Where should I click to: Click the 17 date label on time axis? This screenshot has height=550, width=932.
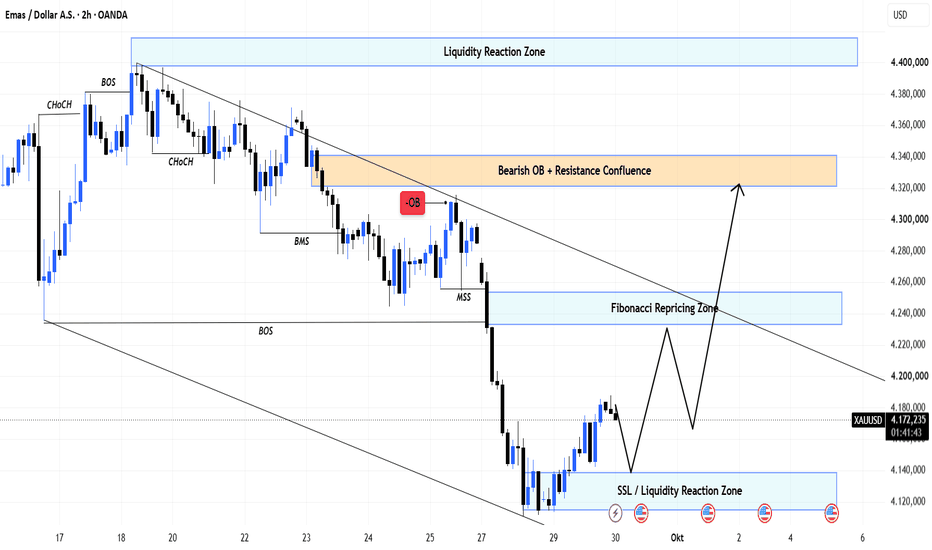click(59, 538)
